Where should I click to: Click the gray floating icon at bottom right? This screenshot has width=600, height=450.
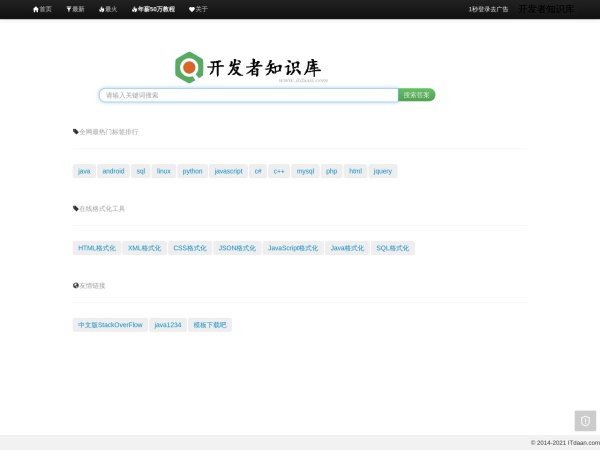coord(585,421)
